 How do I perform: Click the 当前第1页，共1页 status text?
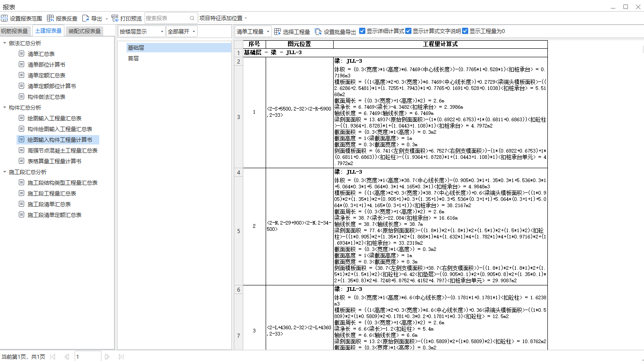pyautogui.click(x=23, y=357)
